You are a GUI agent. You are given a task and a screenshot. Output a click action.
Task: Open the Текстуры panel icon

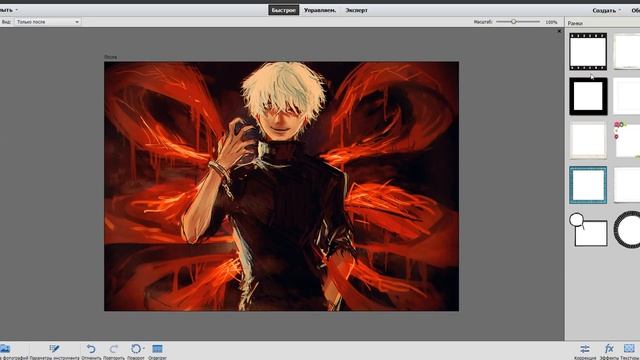coord(629,349)
